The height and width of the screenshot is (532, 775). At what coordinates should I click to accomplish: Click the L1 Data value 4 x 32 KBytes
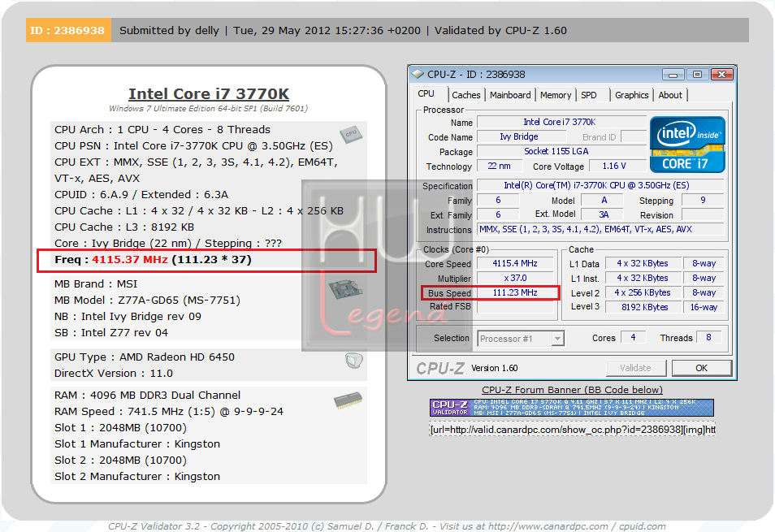click(643, 263)
